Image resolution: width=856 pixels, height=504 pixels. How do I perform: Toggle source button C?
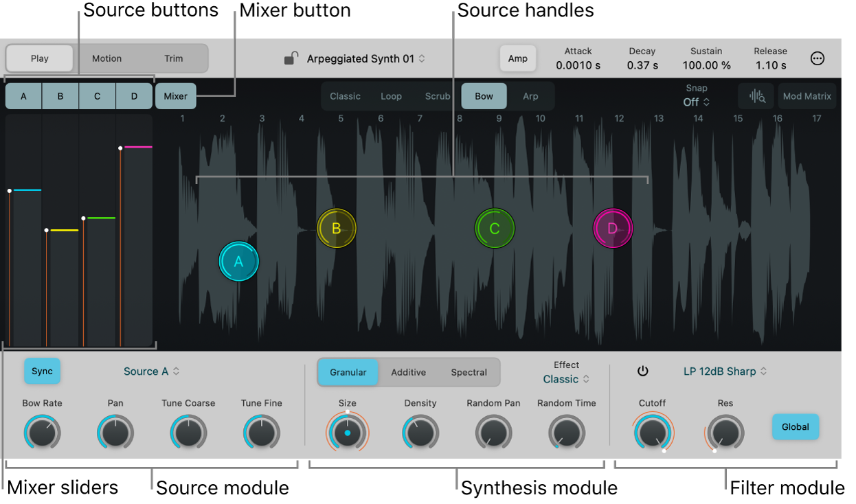pyautogui.click(x=98, y=96)
